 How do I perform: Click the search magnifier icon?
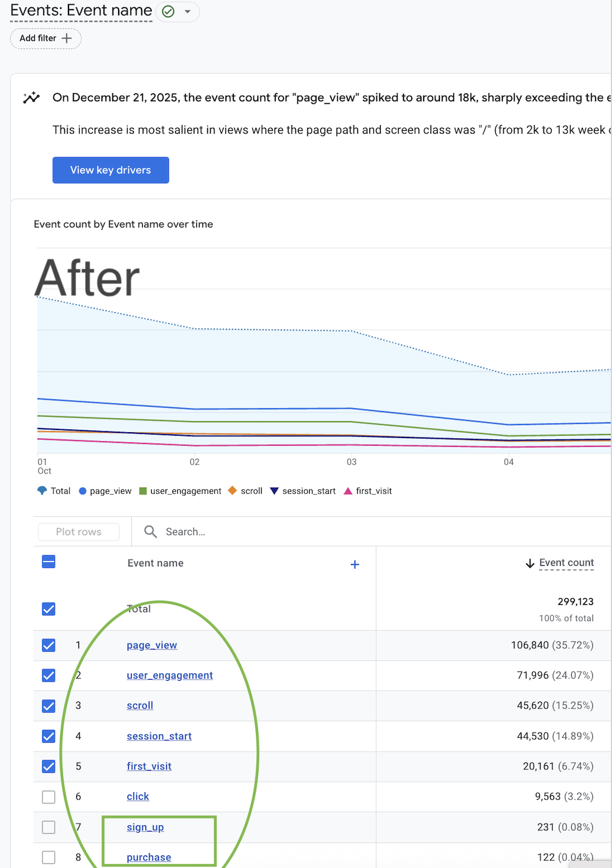(x=151, y=532)
